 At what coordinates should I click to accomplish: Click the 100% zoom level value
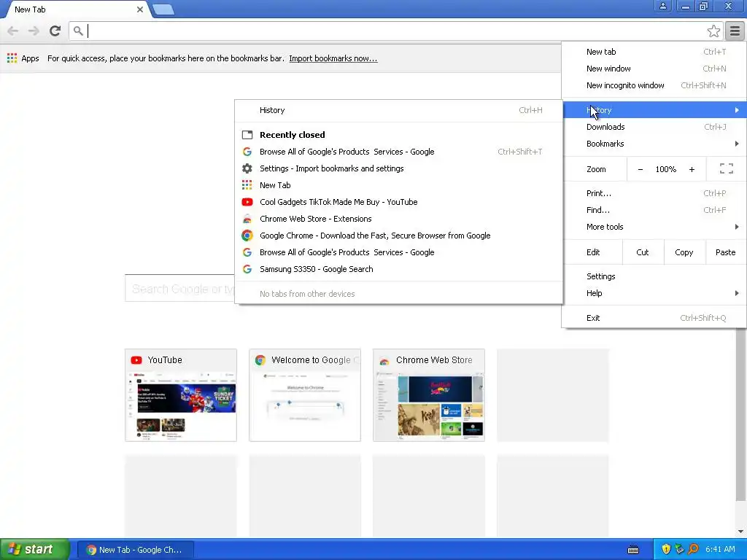[x=665, y=169]
